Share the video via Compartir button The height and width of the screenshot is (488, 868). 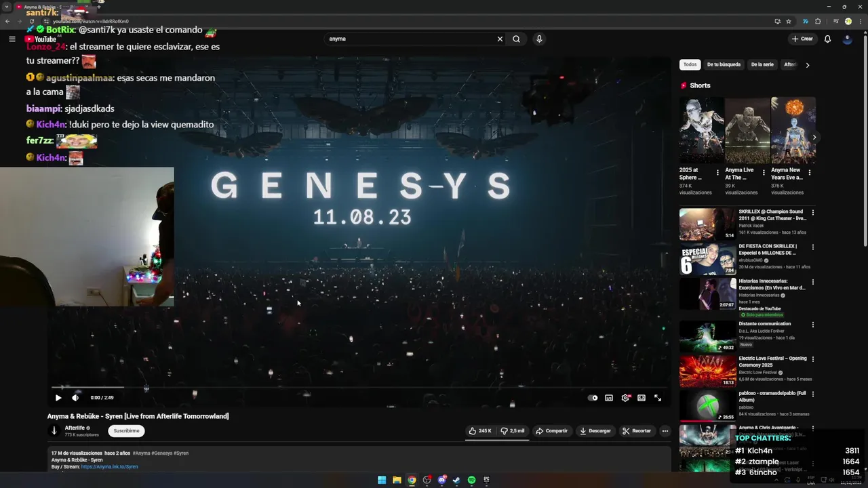[x=551, y=430]
